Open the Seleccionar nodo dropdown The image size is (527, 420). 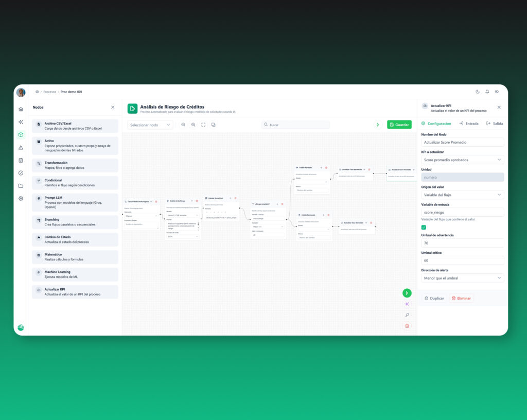click(x=150, y=125)
